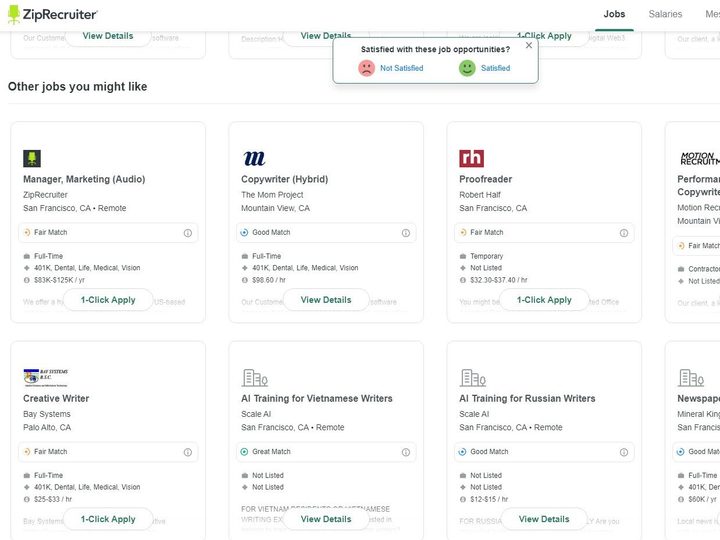
Task: View Details for Vietnamese Writers job
Action: tap(326, 519)
